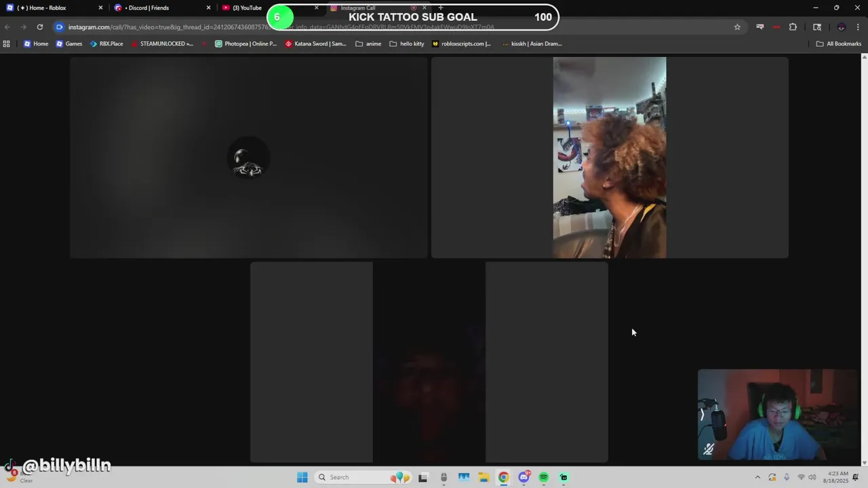Viewport: 868px width, 488px height.
Task: Reload the Instagram call page
Action: pos(40,27)
